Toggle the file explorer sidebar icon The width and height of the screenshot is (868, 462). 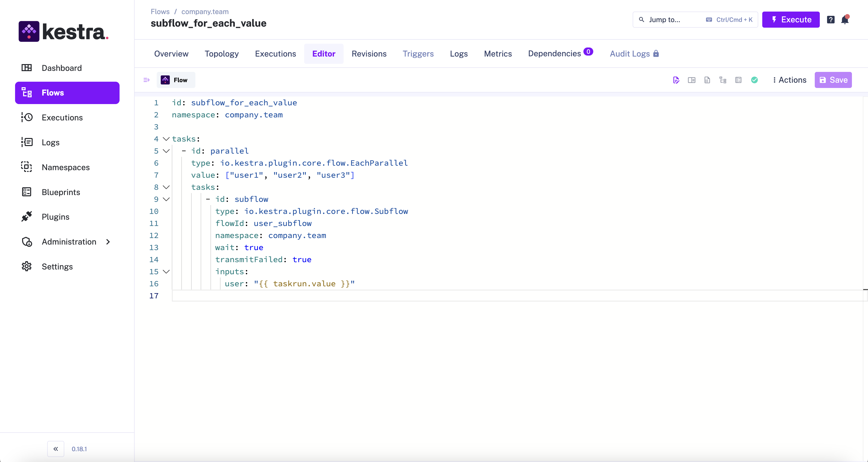146,80
